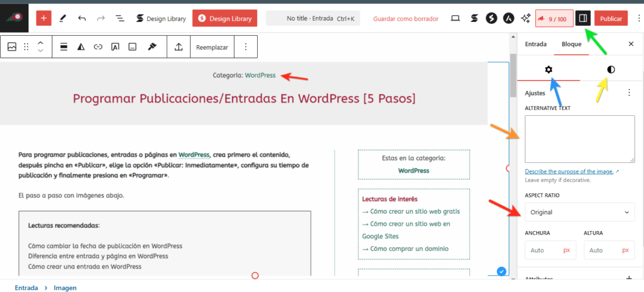This screenshot has width=644, height=292.
Task: Open the block inserter plus button
Action: pyautogui.click(x=43, y=18)
